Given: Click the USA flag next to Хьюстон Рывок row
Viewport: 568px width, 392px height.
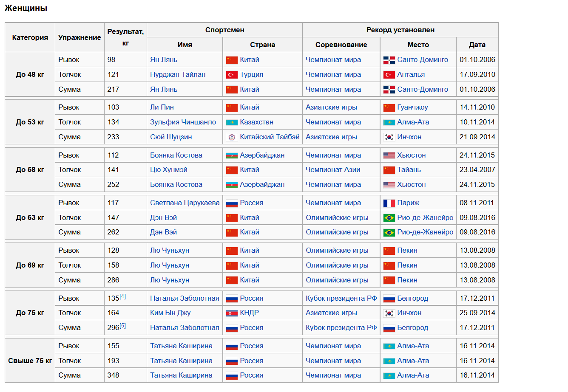Looking at the screenshot, I should pyautogui.click(x=389, y=155).
